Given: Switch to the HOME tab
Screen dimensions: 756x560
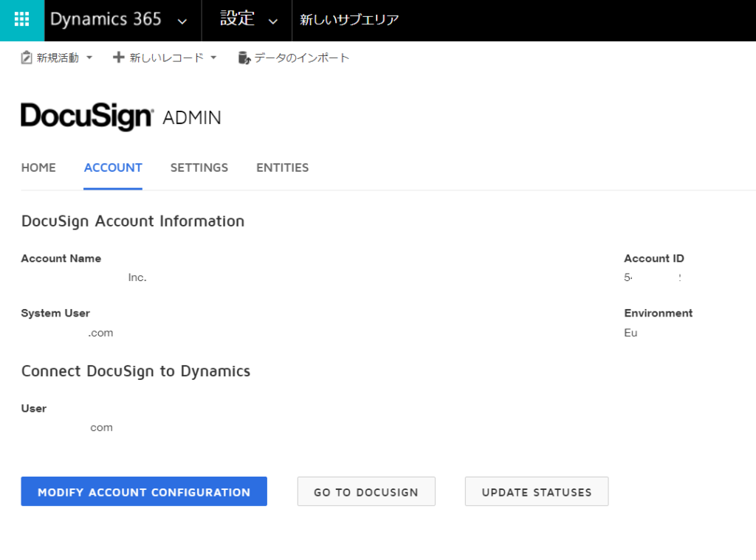Looking at the screenshot, I should (x=38, y=167).
